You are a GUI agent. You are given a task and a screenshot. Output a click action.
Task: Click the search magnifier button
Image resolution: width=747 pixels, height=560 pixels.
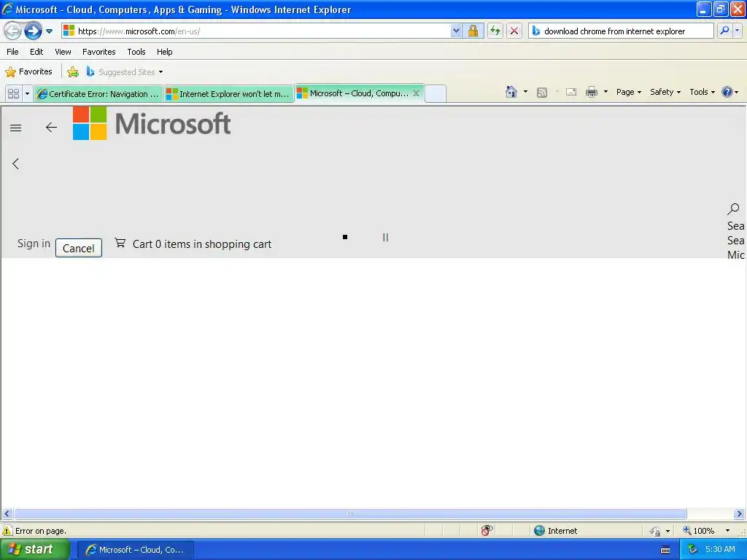(x=724, y=31)
